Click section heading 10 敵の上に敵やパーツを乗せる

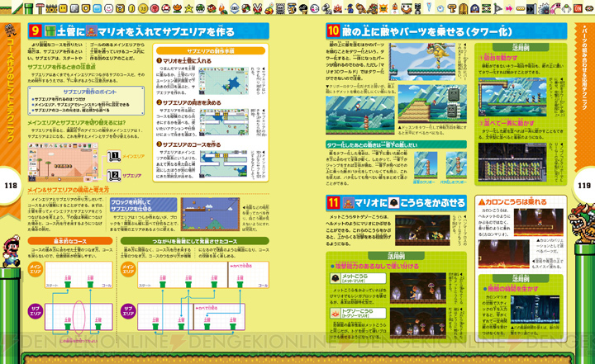point(446,31)
